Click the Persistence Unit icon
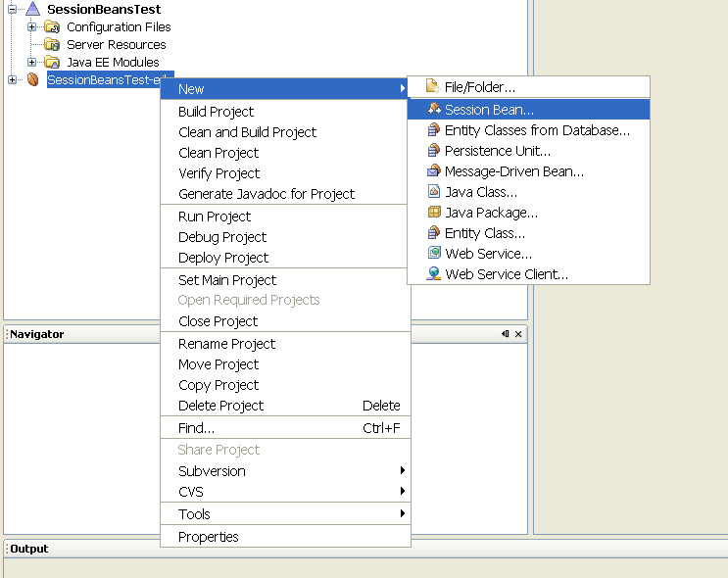Viewport: 728px width, 578px height. point(434,151)
